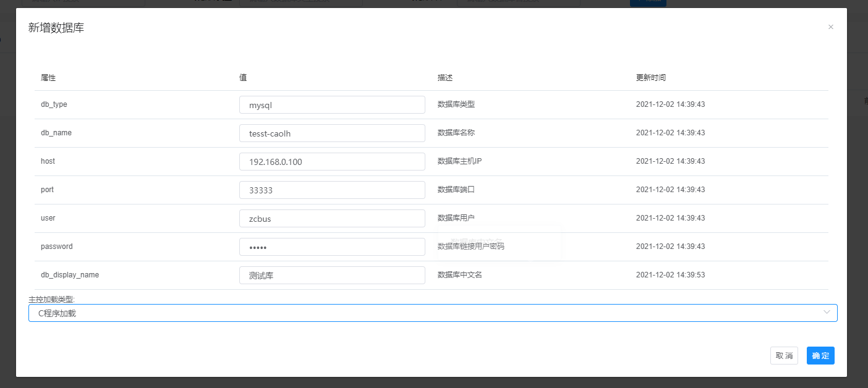Click the host field showing 192.168.0.100
The height and width of the screenshot is (388, 868).
(332, 162)
